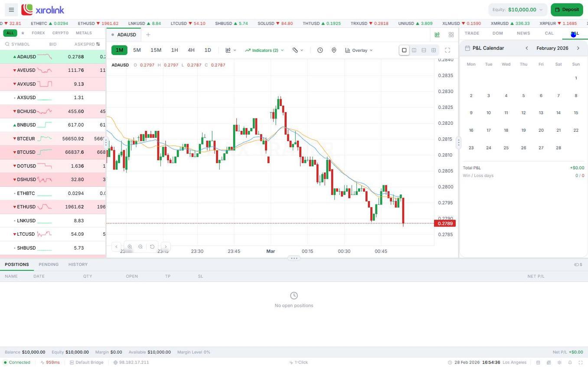Toggle currency display in positions panel
588x367 pixels.
click(578, 264)
